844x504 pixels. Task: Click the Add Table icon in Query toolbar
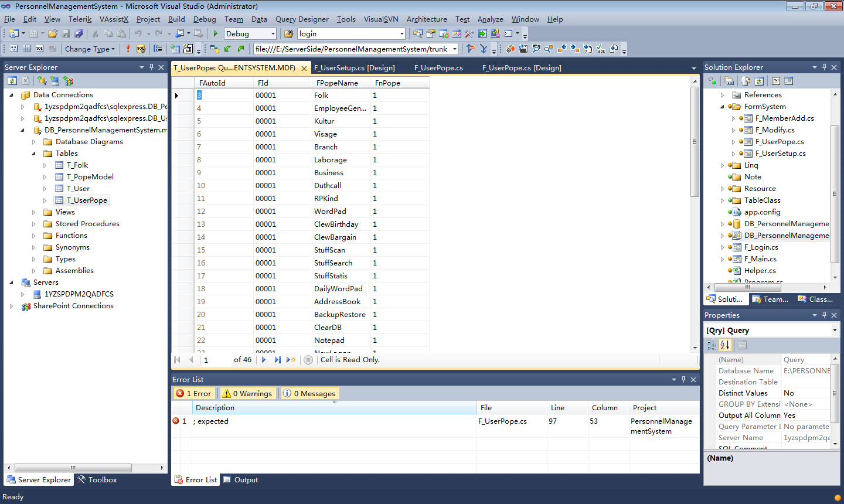click(x=175, y=49)
